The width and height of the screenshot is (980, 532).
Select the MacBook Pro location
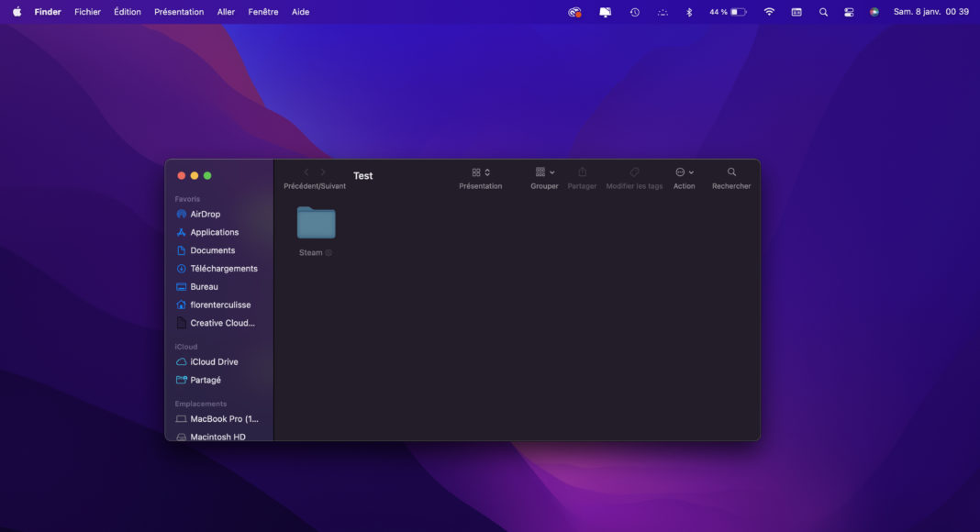point(224,419)
